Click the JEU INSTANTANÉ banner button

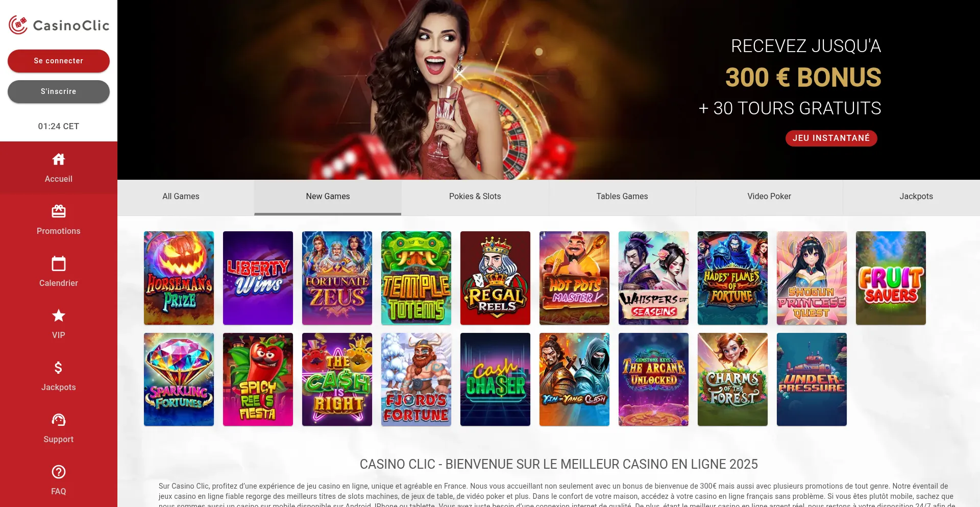pyautogui.click(x=831, y=138)
